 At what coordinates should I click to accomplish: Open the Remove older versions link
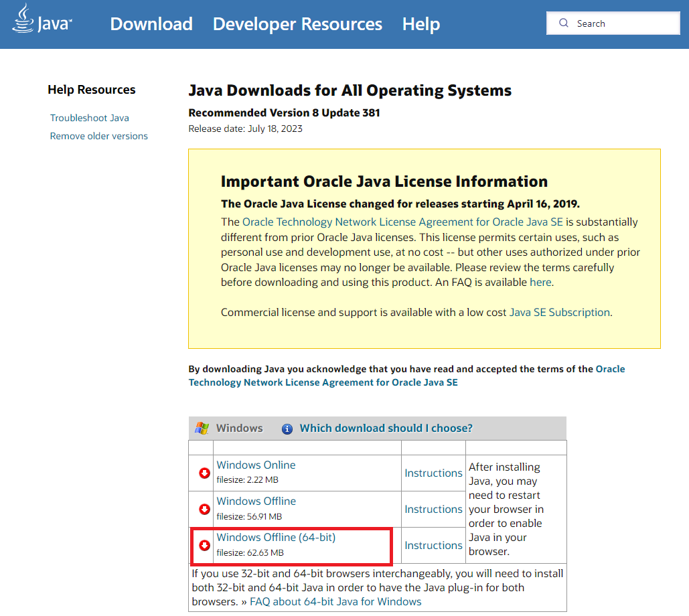pos(99,136)
